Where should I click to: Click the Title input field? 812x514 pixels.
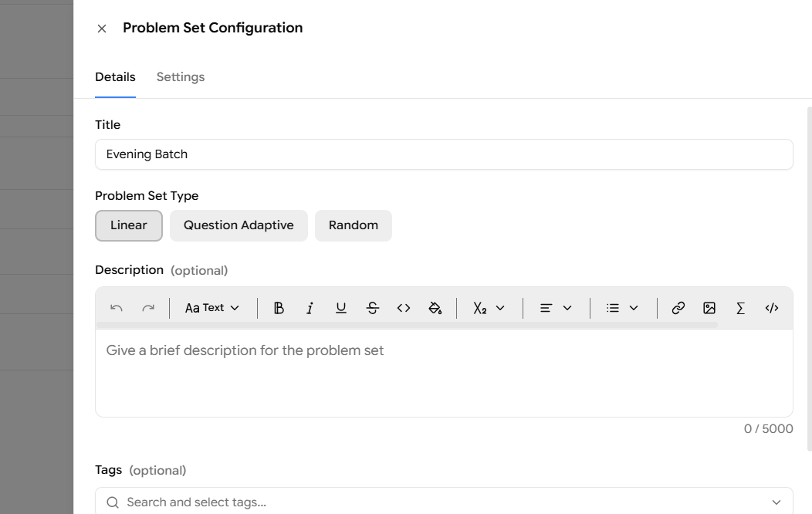[x=444, y=154]
